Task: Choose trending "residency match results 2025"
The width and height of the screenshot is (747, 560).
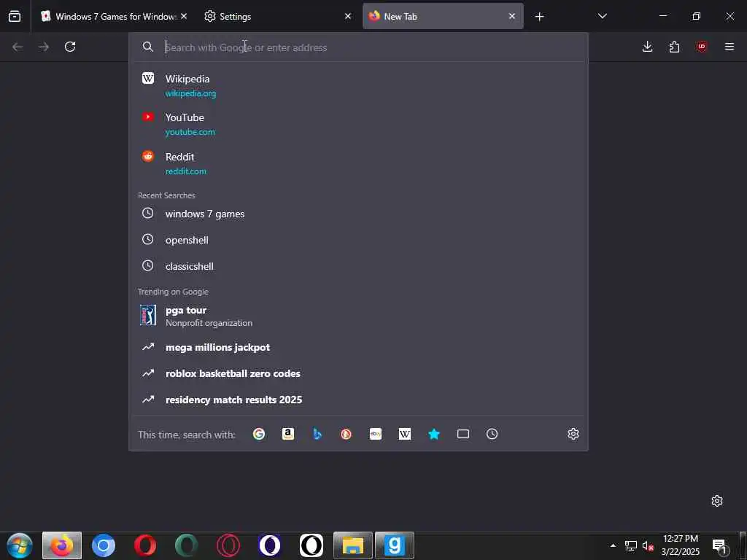Action: point(358,400)
